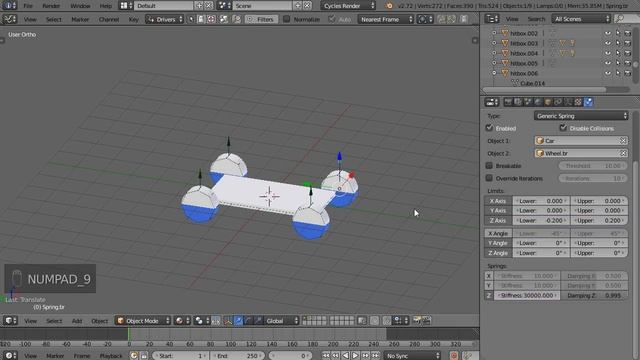Click the Object 2 Wheel.br field
Viewport: 640px width, 360px height.
pos(581,153)
